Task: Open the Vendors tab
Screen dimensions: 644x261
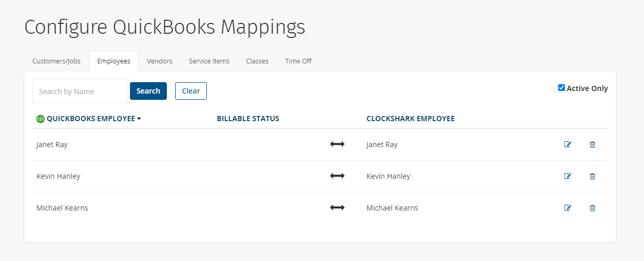Action: click(160, 61)
